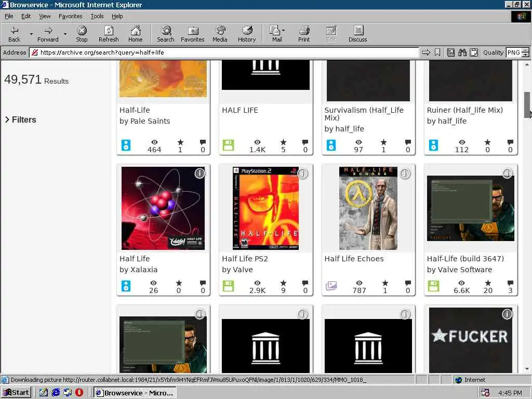
Task: Click the favorites star on Half-Life (build 3647)
Action: pos(488,283)
